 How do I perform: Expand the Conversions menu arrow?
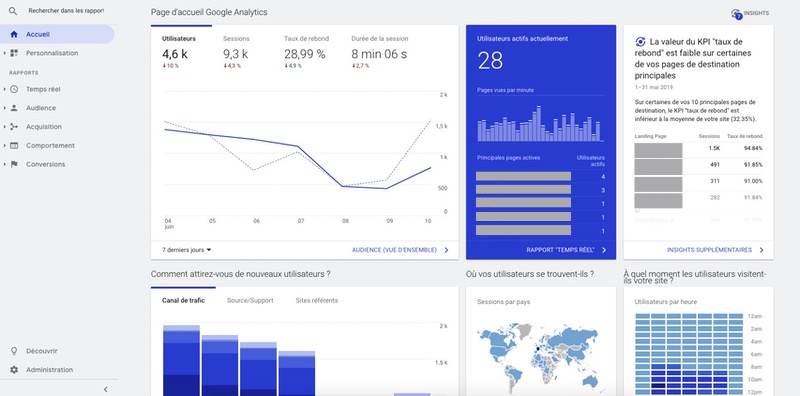5,164
